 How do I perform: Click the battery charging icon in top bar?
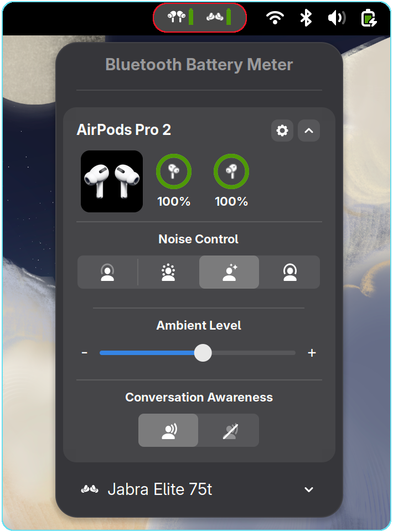pos(369,18)
